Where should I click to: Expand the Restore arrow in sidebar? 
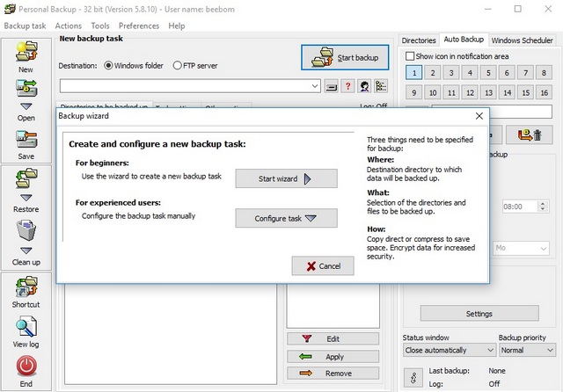click(26, 198)
